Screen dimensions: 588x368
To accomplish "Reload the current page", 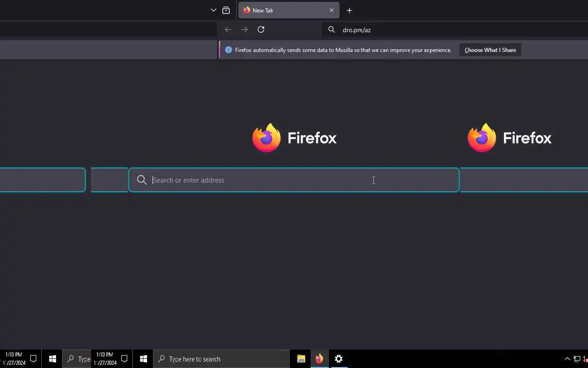I will 261,29.
